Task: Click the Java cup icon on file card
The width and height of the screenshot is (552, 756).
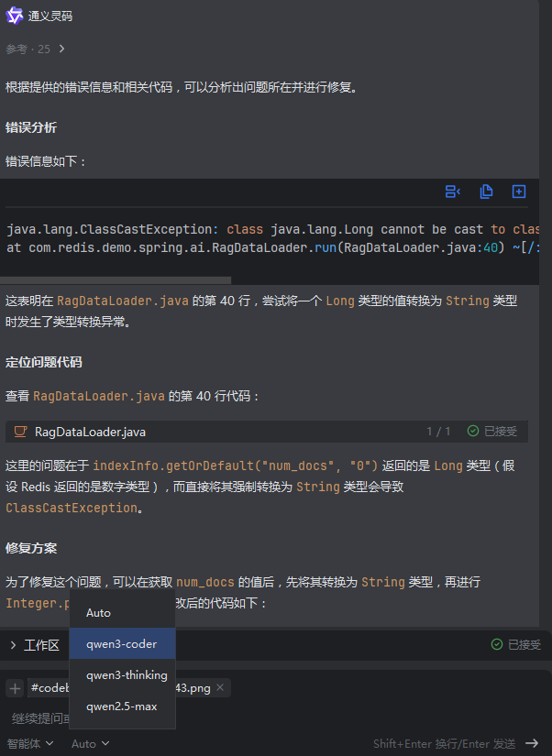Action: tap(19, 432)
